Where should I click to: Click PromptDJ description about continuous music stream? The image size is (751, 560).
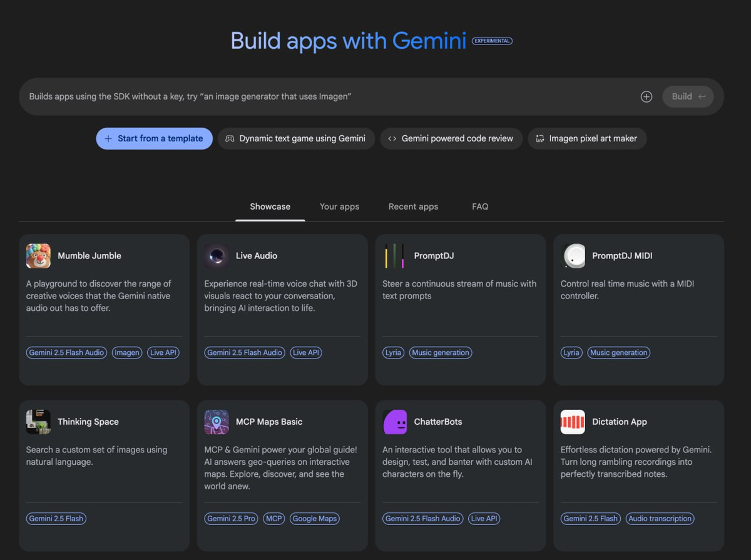coord(459,290)
